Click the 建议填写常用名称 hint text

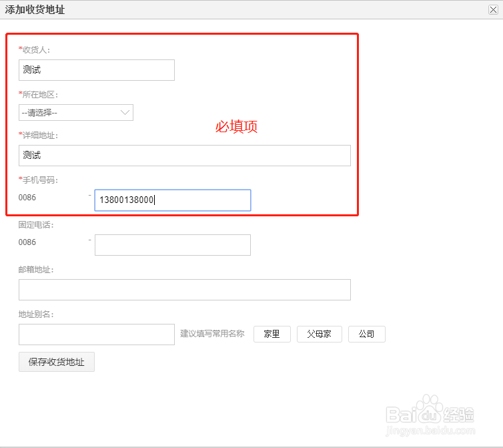[x=212, y=334]
